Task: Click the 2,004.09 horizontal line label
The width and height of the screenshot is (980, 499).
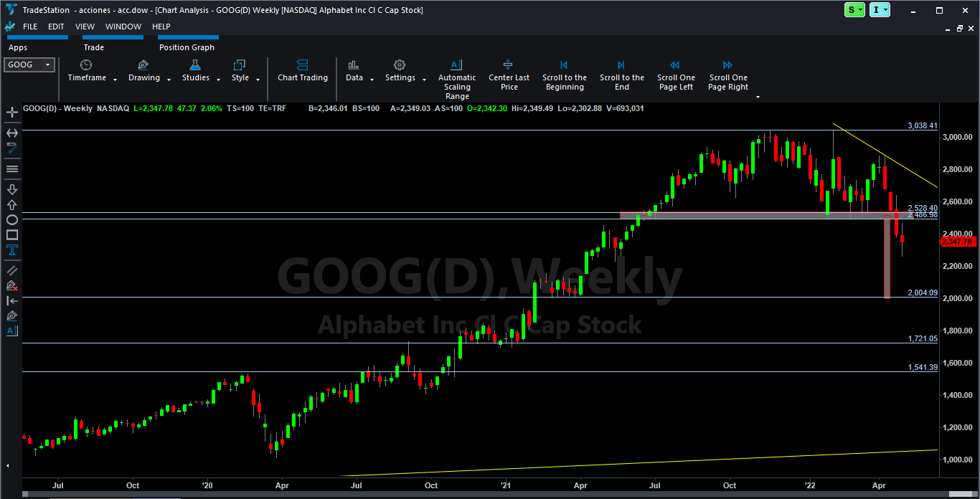Action: 922,293
